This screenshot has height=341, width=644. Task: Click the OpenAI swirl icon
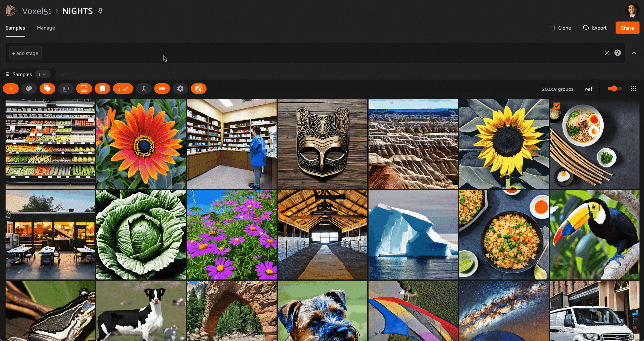click(199, 89)
